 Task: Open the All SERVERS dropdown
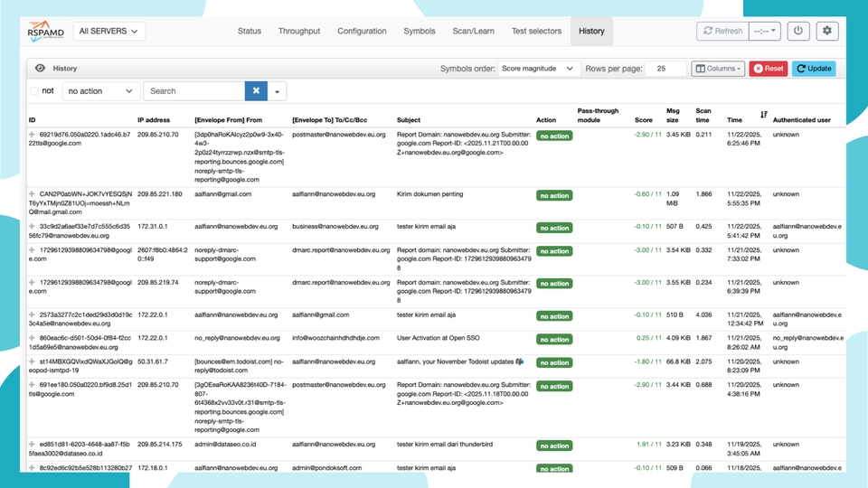108,31
